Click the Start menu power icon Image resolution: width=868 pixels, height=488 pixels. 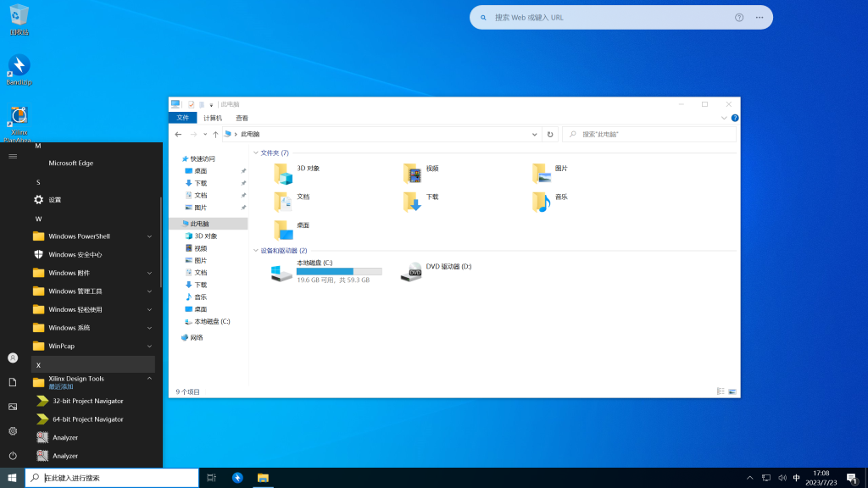[13, 456]
